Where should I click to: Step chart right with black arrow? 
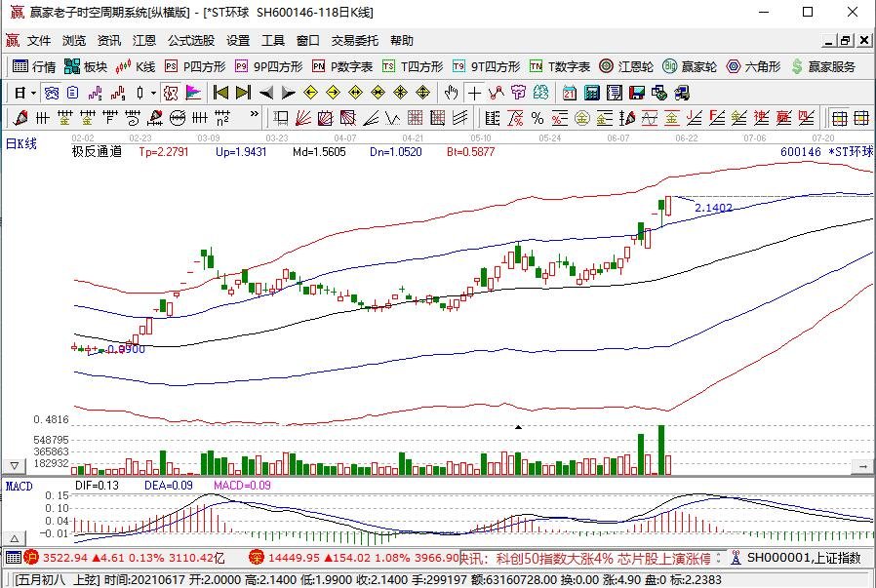click(x=289, y=93)
